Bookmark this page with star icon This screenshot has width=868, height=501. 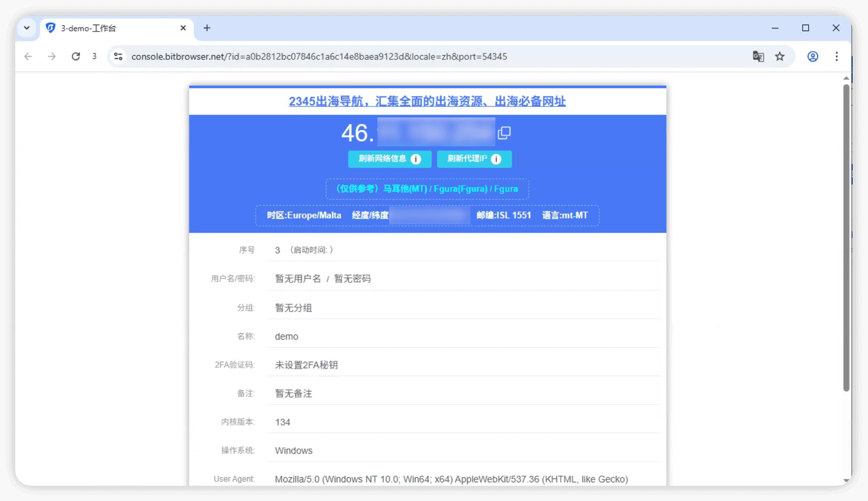click(x=780, y=56)
